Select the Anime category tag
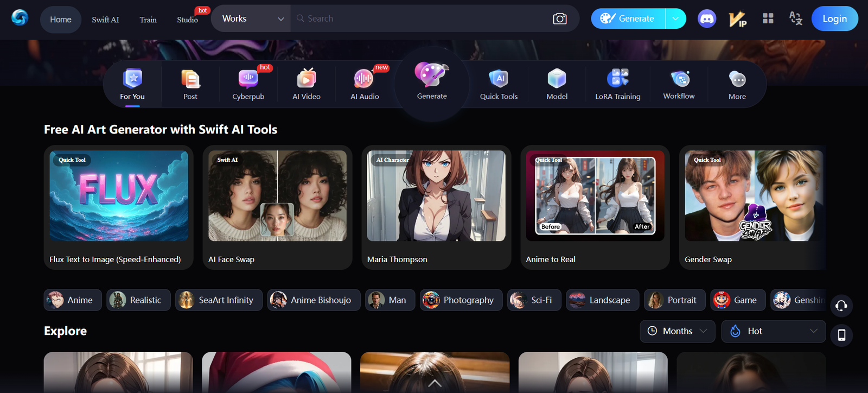The image size is (868, 393). pos(73,300)
